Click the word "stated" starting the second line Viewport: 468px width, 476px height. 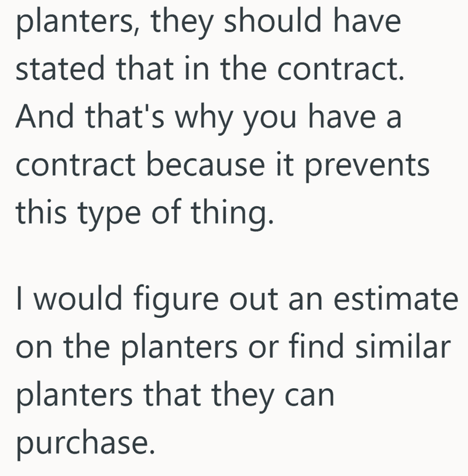[x=60, y=69]
